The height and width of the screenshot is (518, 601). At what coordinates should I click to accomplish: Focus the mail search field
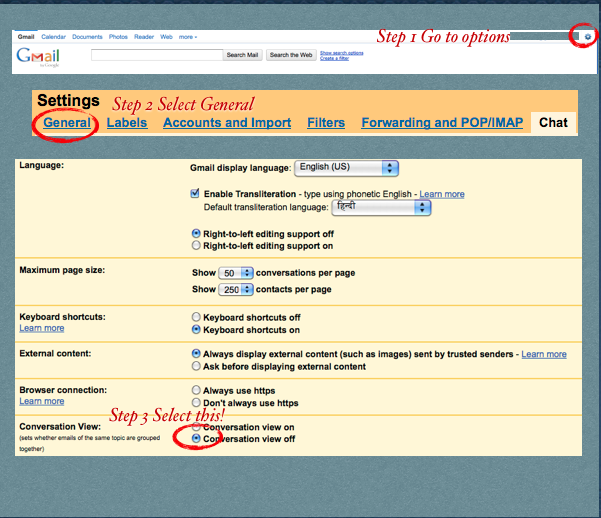(157, 55)
